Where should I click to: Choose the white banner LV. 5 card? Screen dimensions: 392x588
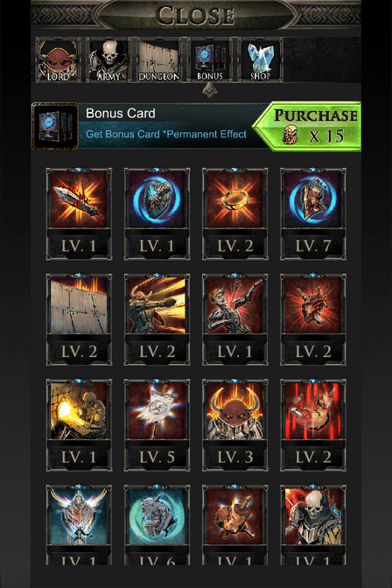157,425
